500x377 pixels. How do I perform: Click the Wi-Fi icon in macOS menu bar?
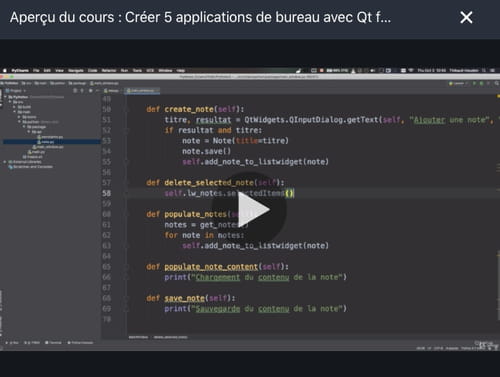[x=411, y=70]
